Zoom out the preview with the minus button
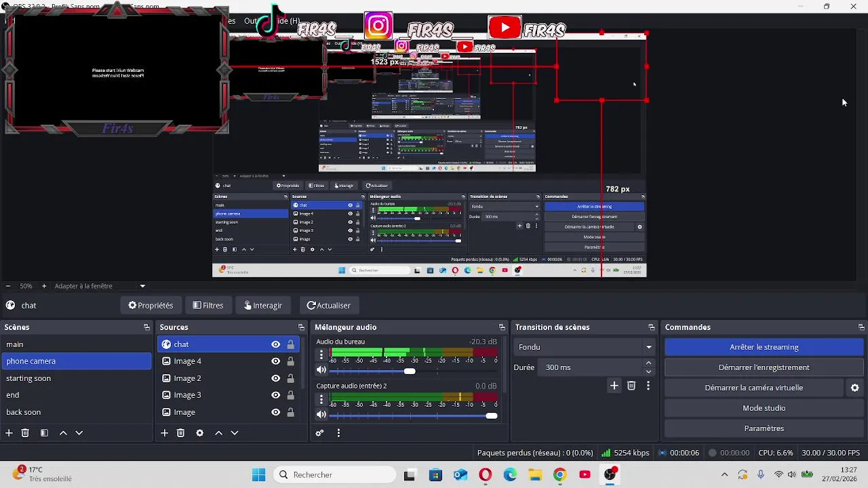Viewport: 868px width, 488px height. coord(7,286)
